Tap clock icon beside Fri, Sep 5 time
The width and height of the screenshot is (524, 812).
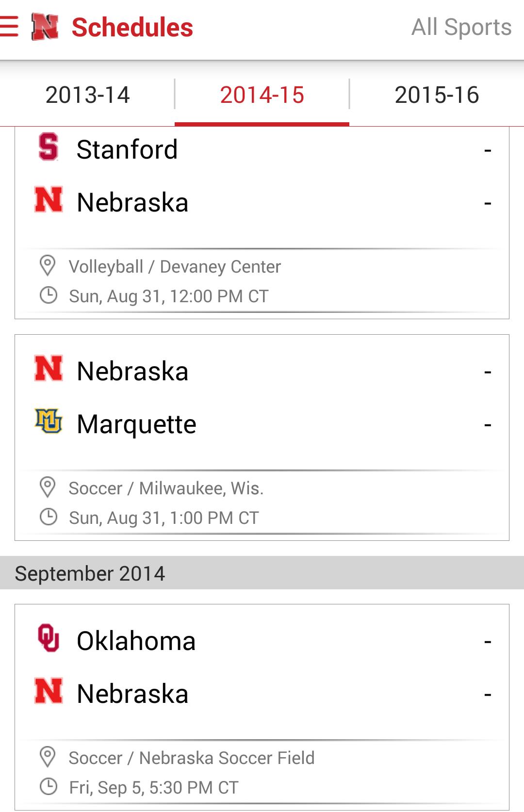(x=48, y=787)
